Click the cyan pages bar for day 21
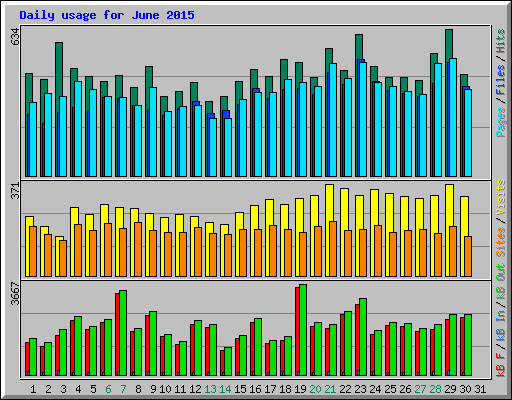The image size is (512, 400). pyautogui.click(x=333, y=120)
